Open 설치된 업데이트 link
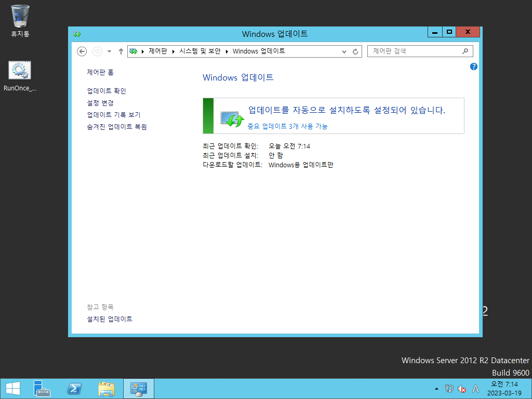 click(x=110, y=319)
